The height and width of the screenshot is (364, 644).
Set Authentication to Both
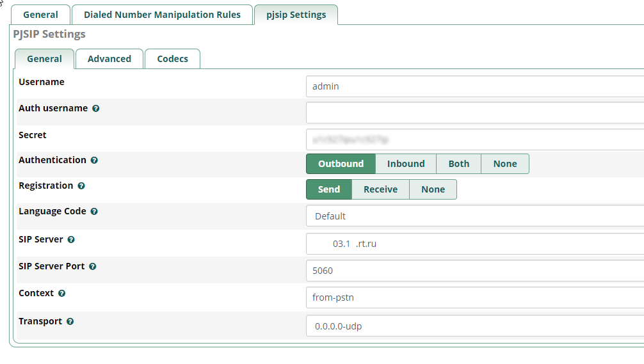458,164
